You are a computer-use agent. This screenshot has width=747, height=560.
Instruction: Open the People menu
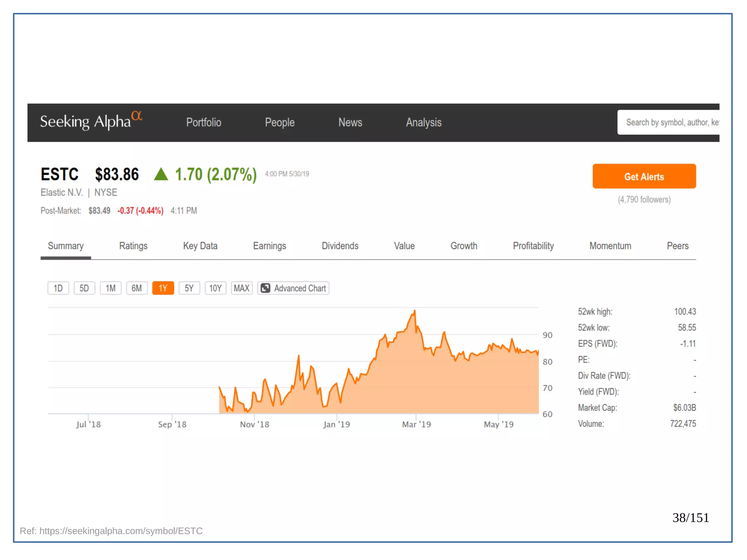point(279,122)
